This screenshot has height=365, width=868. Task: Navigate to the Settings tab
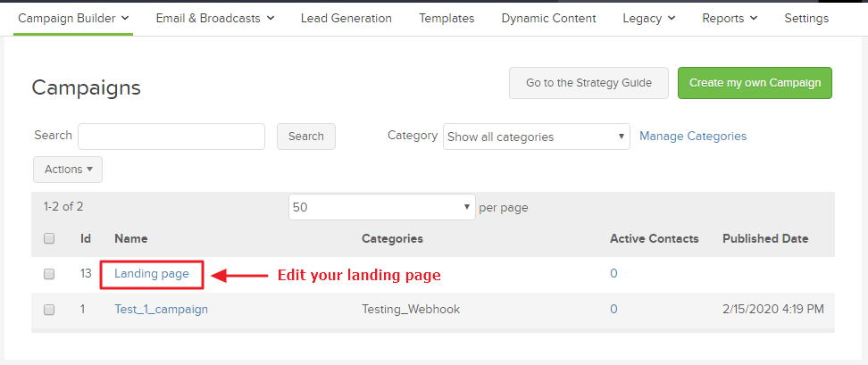click(x=805, y=18)
